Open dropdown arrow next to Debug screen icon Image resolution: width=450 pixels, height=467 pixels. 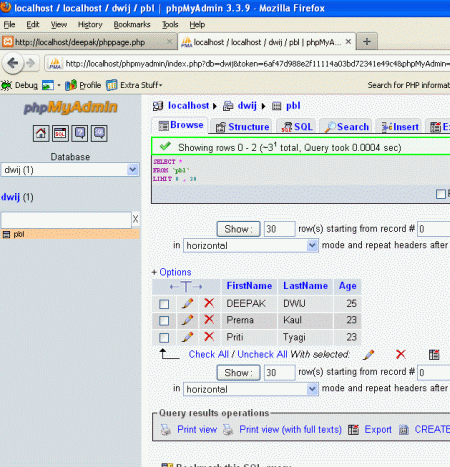(59, 85)
